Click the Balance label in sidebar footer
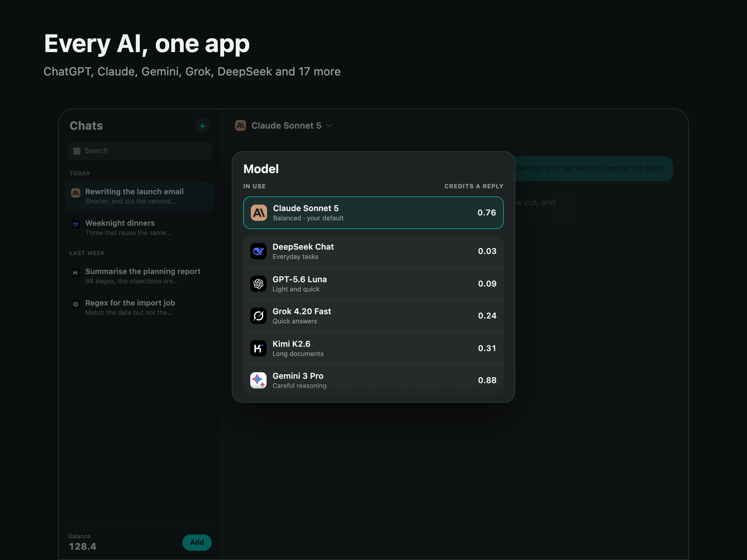This screenshot has height=560, width=747. 79,536
